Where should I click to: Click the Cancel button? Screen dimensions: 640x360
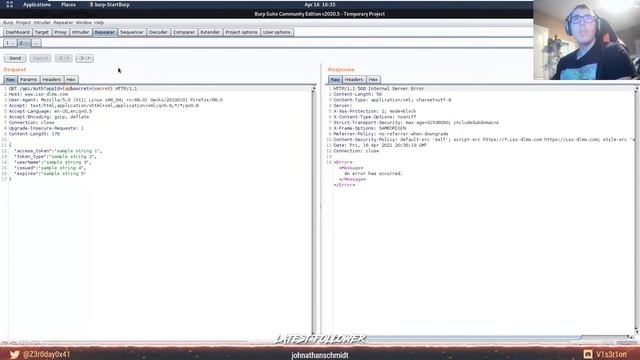[x=40, y=58]
